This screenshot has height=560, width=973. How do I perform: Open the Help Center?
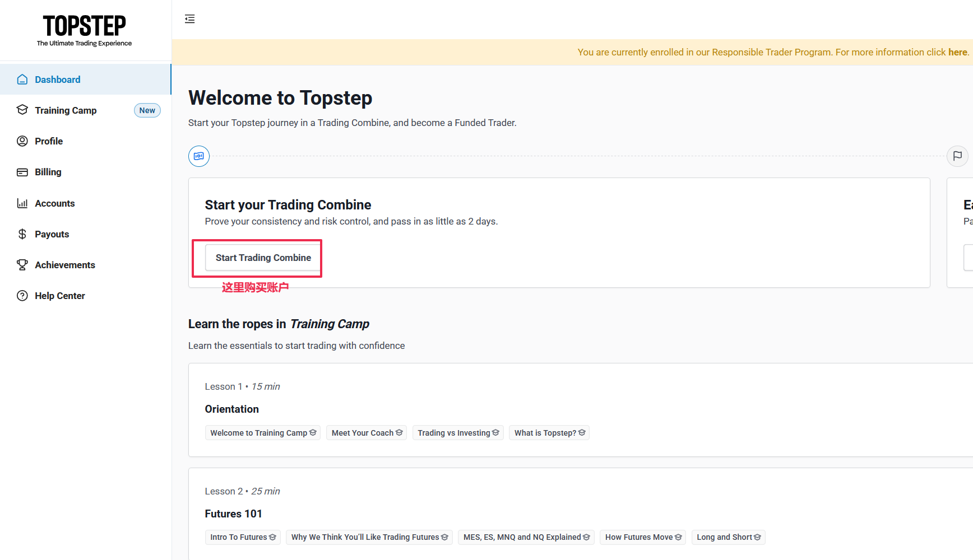(85, 296)
